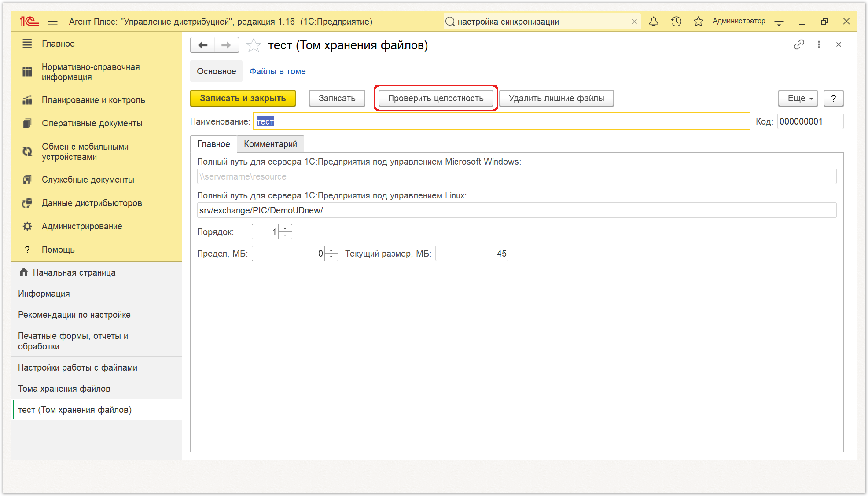Image resolution: width=868 pixels, height=496 pixels.
Task: Select тест (Том хранения файлов) in open windows
Action: tap(97, 410)
